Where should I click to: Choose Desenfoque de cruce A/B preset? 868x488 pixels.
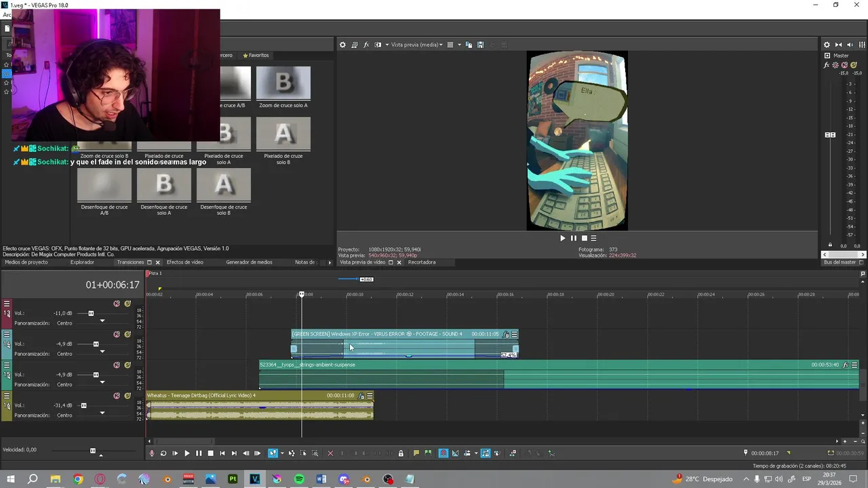coord(104,192)
